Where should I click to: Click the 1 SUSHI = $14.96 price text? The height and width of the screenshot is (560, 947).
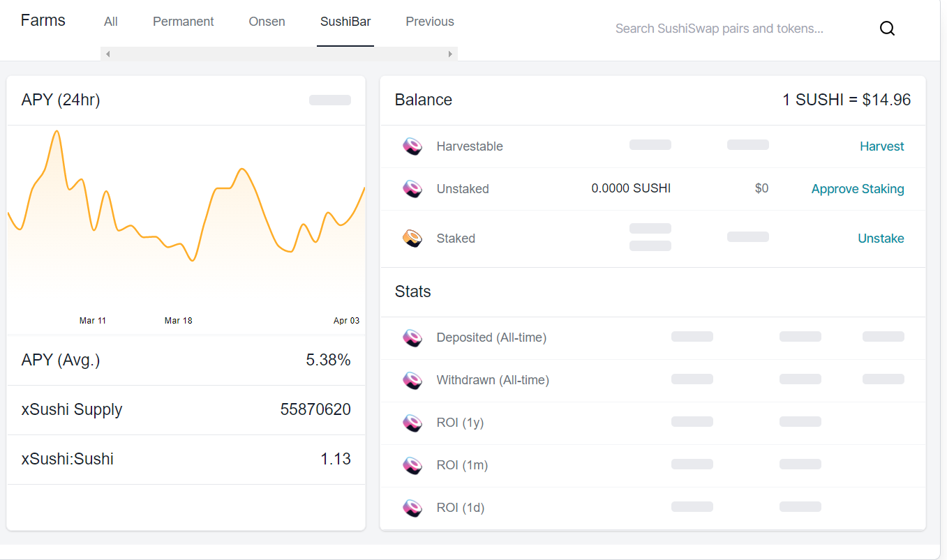pos(847,100)
